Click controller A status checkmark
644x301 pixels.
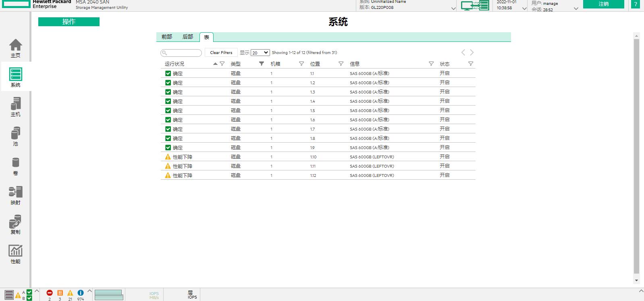click(29, 292)
